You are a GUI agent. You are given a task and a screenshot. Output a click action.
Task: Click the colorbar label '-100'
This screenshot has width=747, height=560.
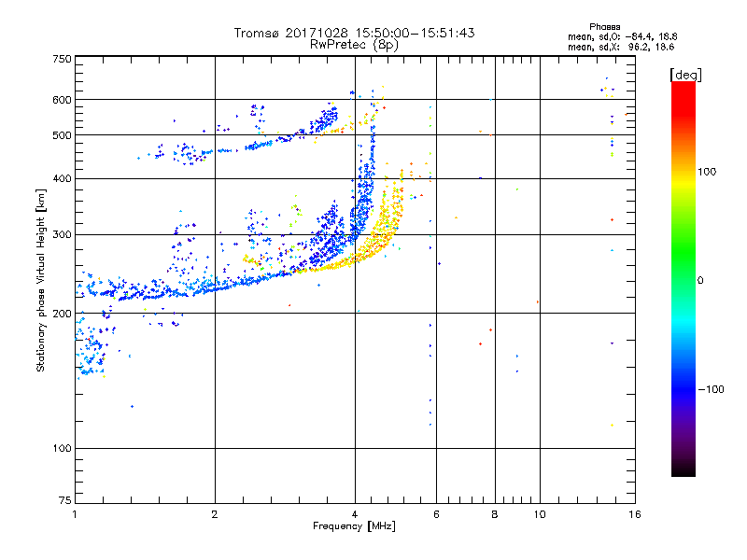pos(711,389)
